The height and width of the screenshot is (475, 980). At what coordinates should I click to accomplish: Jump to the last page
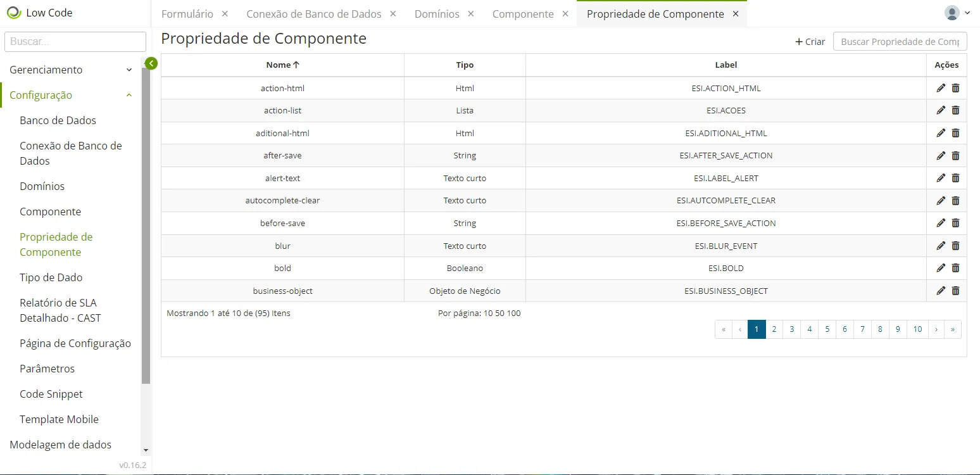(x=953, y=329)
